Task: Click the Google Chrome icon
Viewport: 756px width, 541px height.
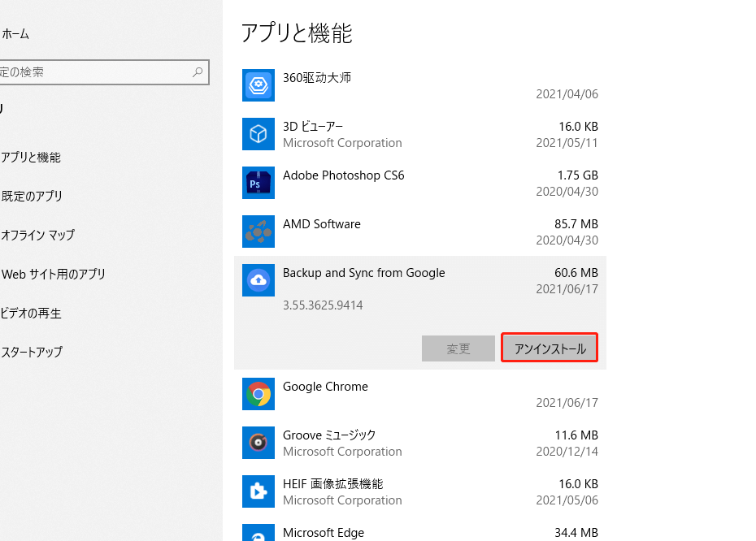Action: [x=259, y=394]
